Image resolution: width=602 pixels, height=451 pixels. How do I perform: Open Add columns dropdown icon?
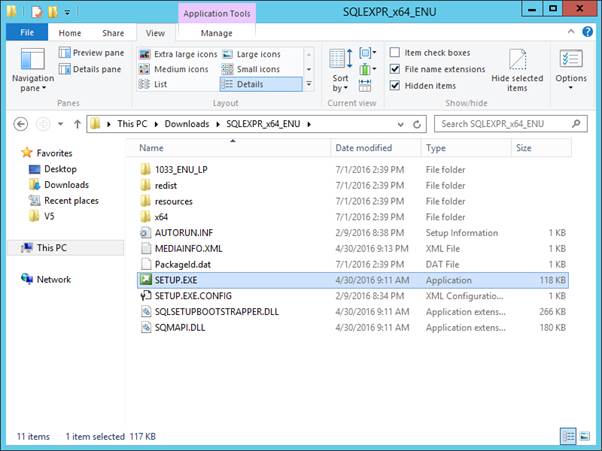click(x=367, y=69)
